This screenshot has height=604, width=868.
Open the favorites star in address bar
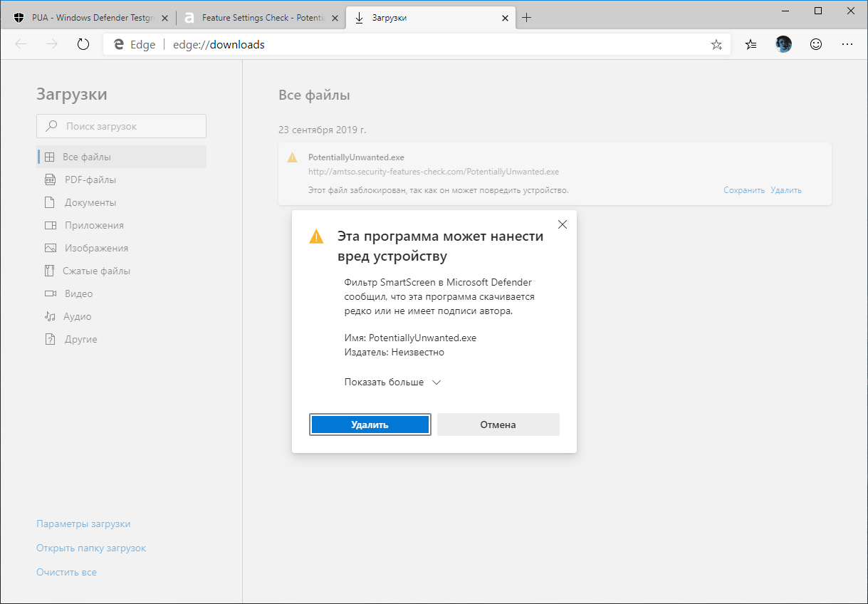[716, 43]
